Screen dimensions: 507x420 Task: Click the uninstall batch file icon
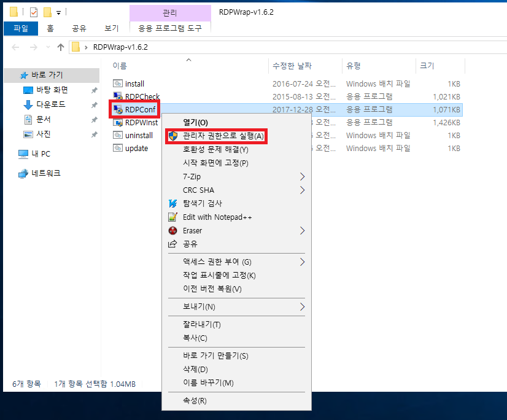(x=118, y=135)
